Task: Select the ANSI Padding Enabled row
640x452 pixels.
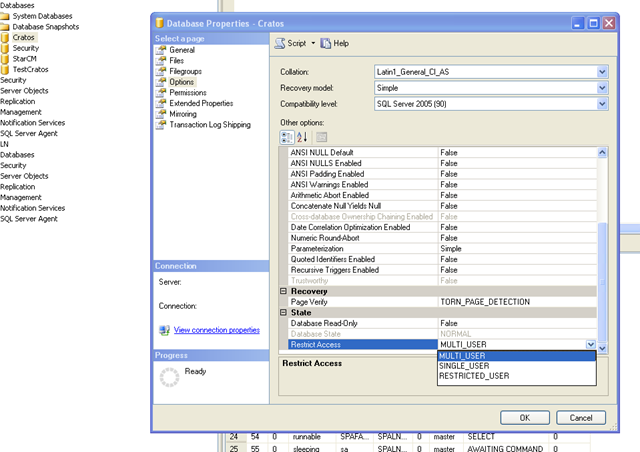Action: click(x=442, y=174)
